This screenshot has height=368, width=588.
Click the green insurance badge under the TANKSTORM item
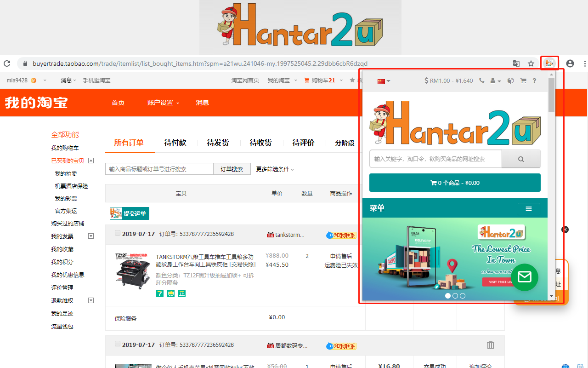pyautogui.click(x=170, y=293)
